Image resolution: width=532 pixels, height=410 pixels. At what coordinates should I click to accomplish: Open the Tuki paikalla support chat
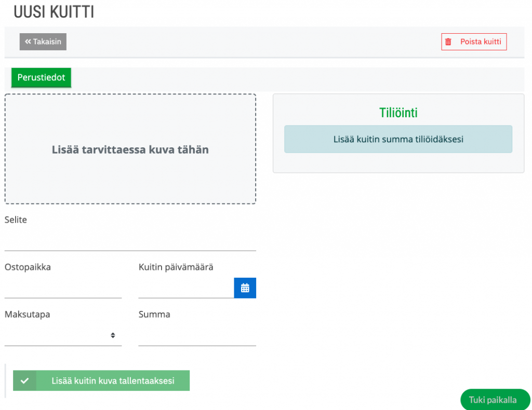pos(495,400)
